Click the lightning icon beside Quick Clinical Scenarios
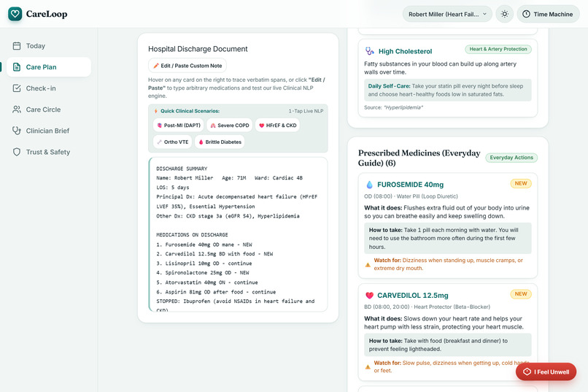Viewport: 588px width, 392px height. coord(155,111)
